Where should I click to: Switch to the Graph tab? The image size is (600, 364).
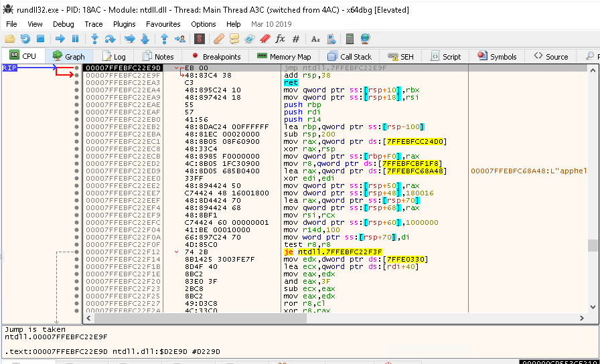pyautogui.click(x=69, y=57)
